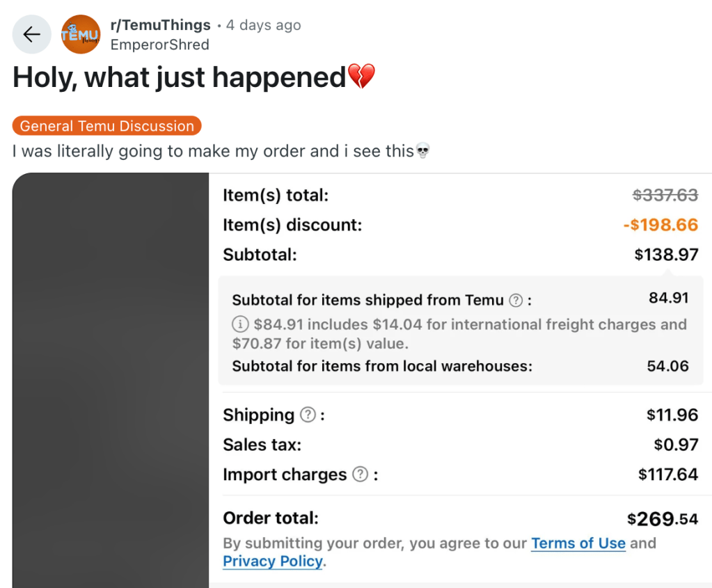
Task: Click the '4 days ago' timestamp
Action: 264,25
